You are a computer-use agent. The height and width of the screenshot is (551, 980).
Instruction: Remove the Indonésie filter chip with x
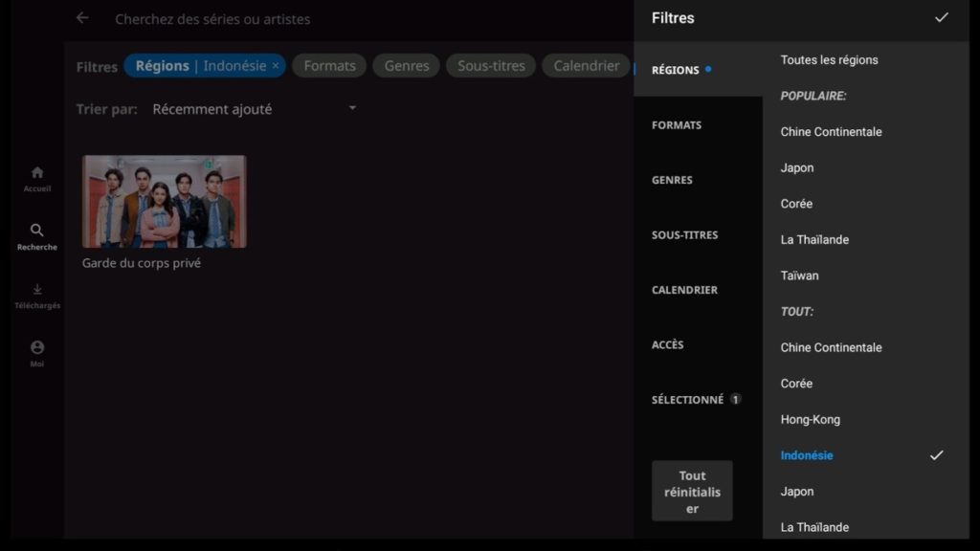click(276, 66)
